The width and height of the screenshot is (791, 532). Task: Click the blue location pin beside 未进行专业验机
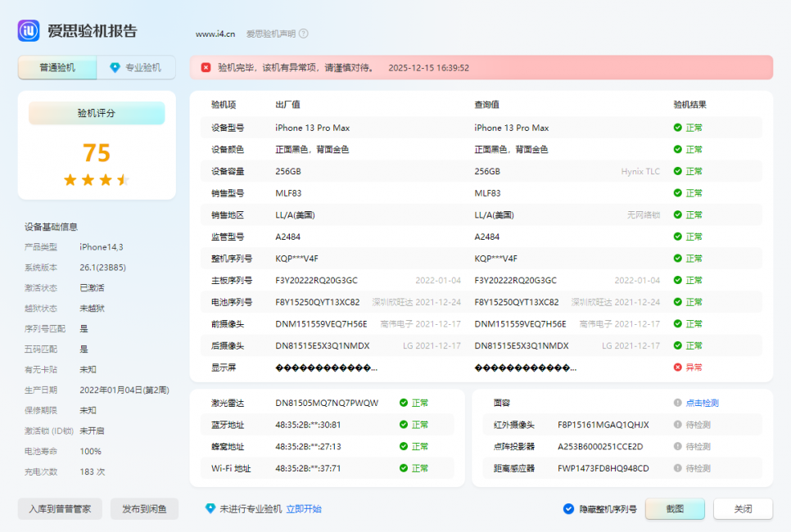(210, 509)
